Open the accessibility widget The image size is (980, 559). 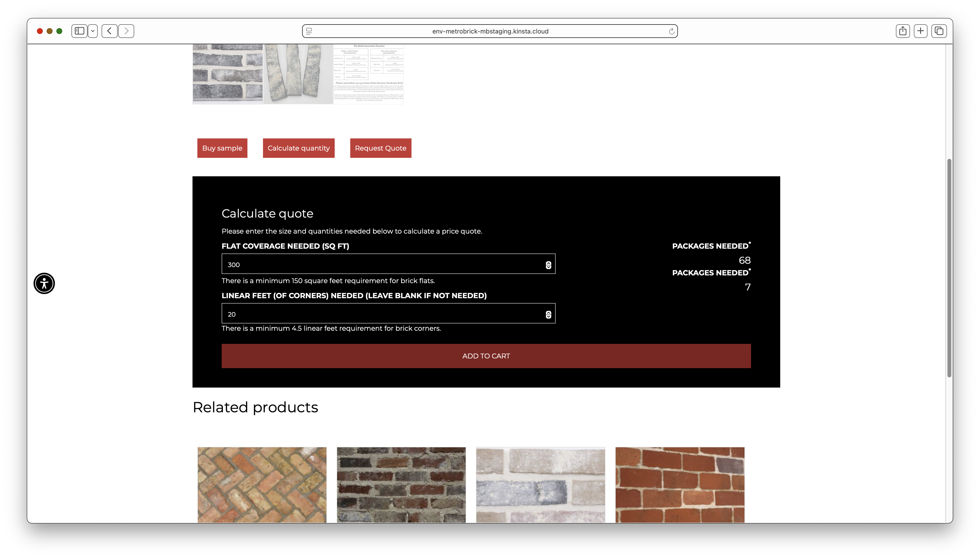(44, 283)
